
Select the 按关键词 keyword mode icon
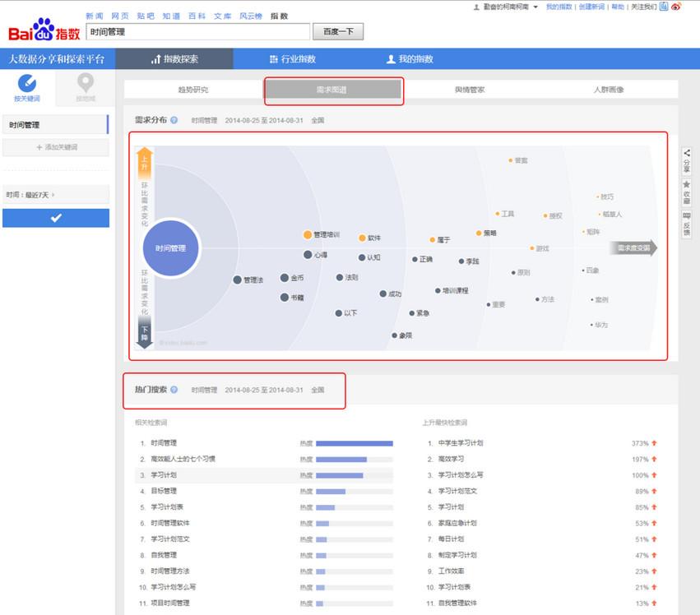27,84
